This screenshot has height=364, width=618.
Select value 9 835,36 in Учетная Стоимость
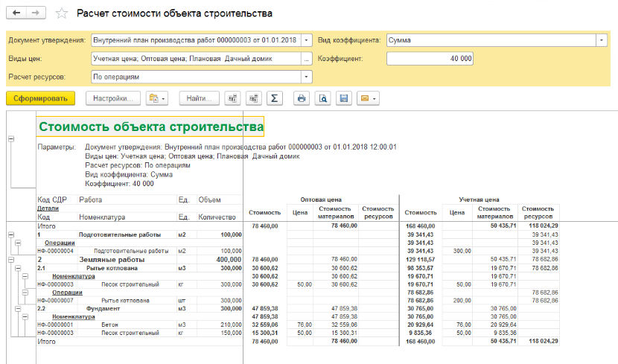(420, 333)
